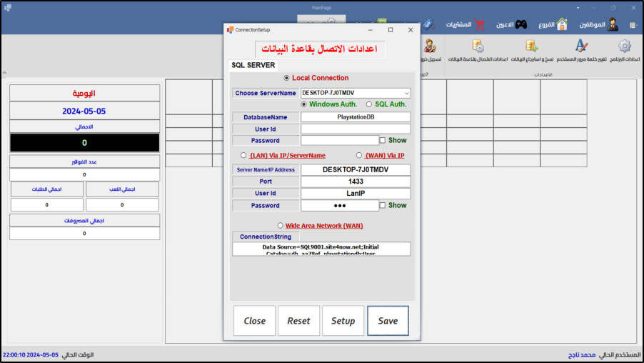Click the Reset button
Screen dimensions: 644x363
coord(298,321)
